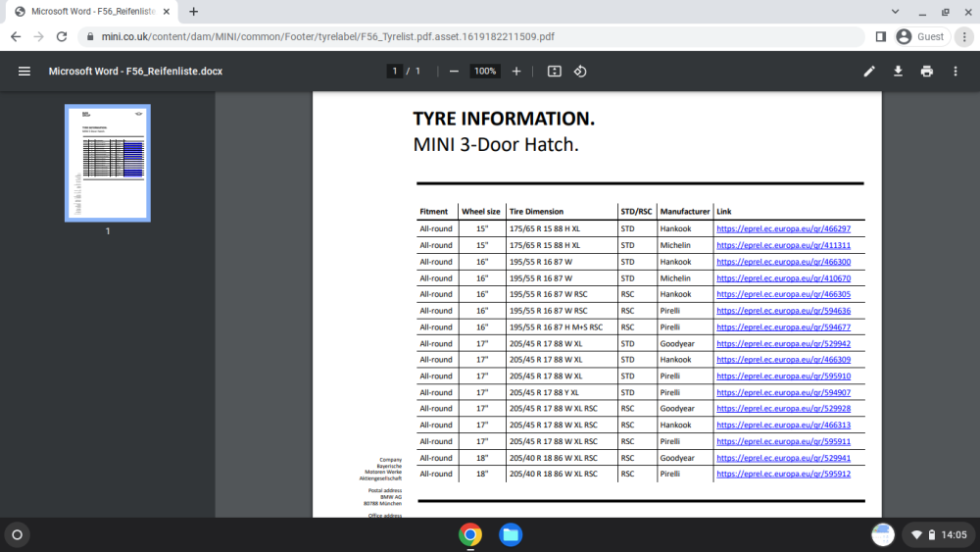980x552 pixels.
Task: Select the Microsoft Word F56_Reifenliste tab
Action: [92, 11]
